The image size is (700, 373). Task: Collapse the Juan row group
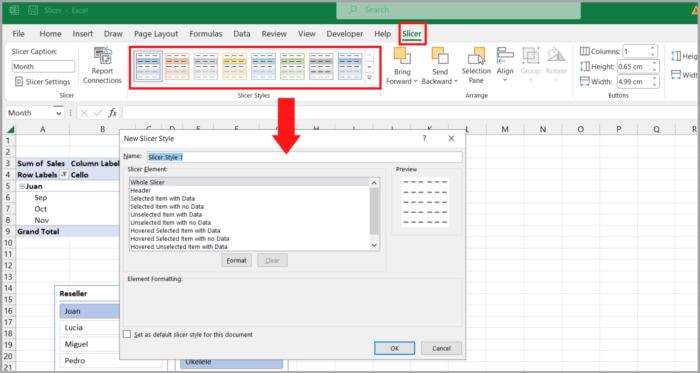pos(21,186)
